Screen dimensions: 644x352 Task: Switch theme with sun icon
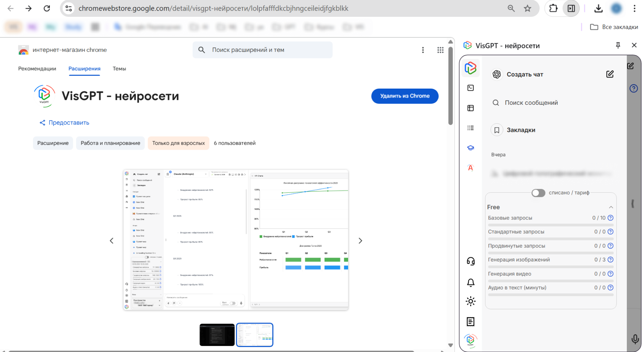pyautogui.click(x=471, y=301)
